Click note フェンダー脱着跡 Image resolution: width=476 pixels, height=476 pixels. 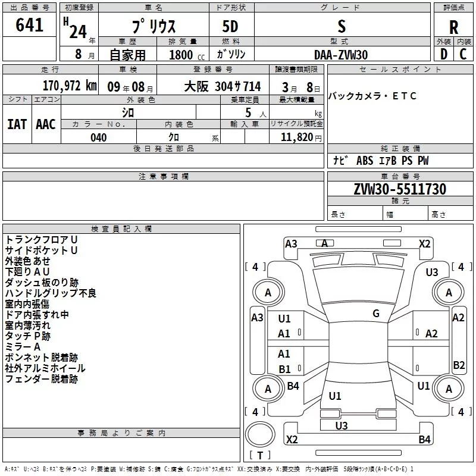click(x=42, y=379)
